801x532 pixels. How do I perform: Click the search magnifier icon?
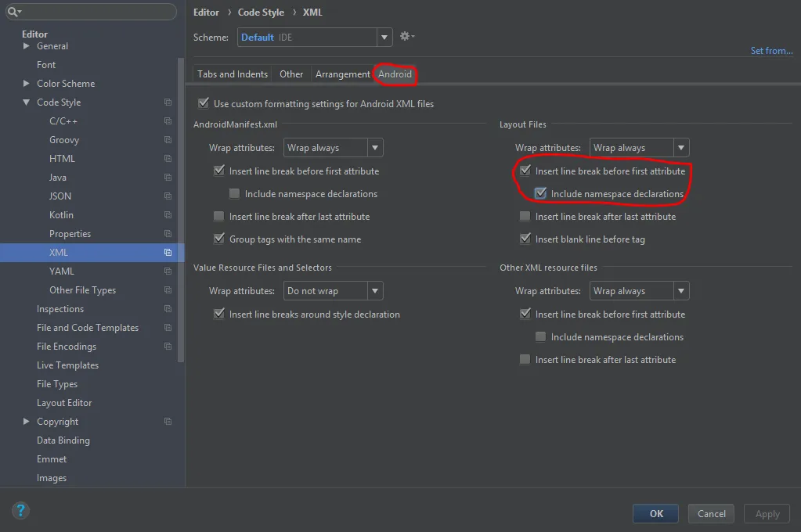point(13,11)
